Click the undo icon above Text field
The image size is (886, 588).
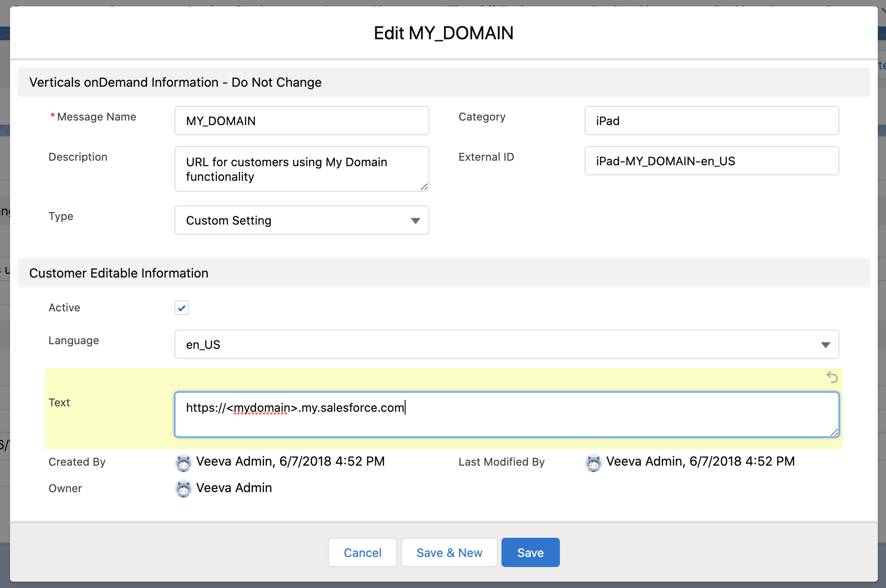832,378
